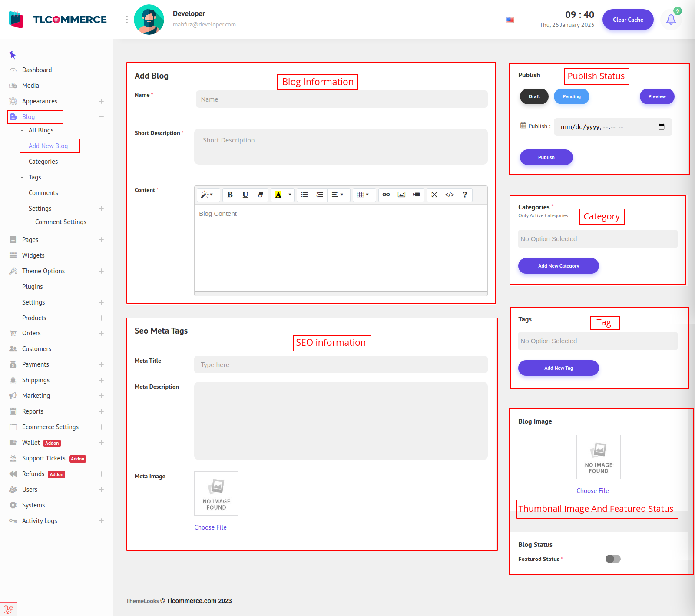Go to Comments in Blog menu
This screenshot has height=616, width=695.
click(43, 193)
